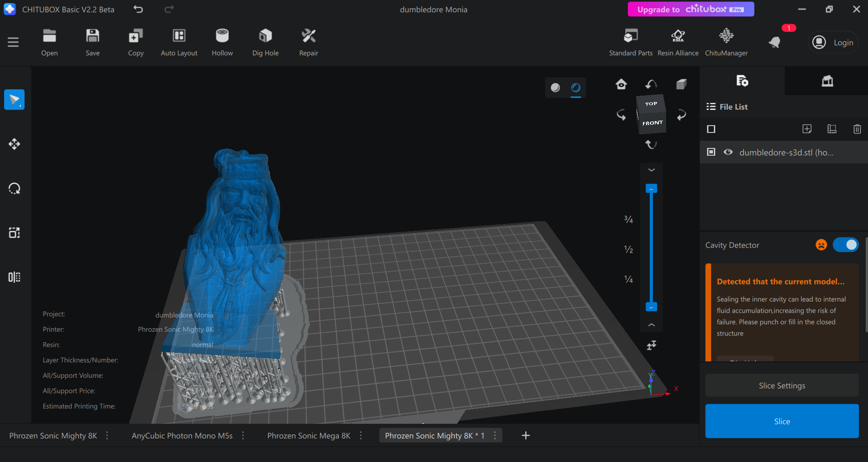This screenshot has height=462, width=868.
Task: Click the 1/2 mark on layer slider
Action: pos(628,249)
